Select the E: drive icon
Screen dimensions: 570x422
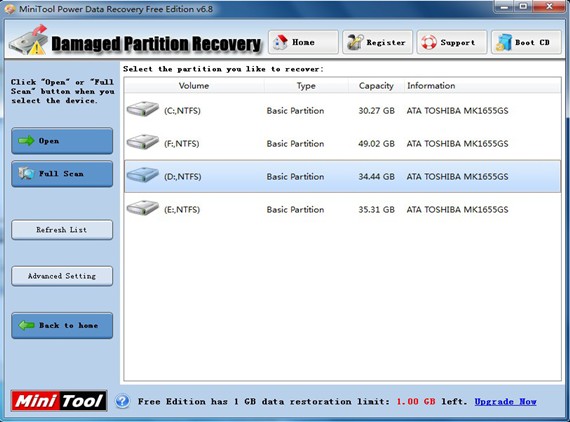coord(142,208)
